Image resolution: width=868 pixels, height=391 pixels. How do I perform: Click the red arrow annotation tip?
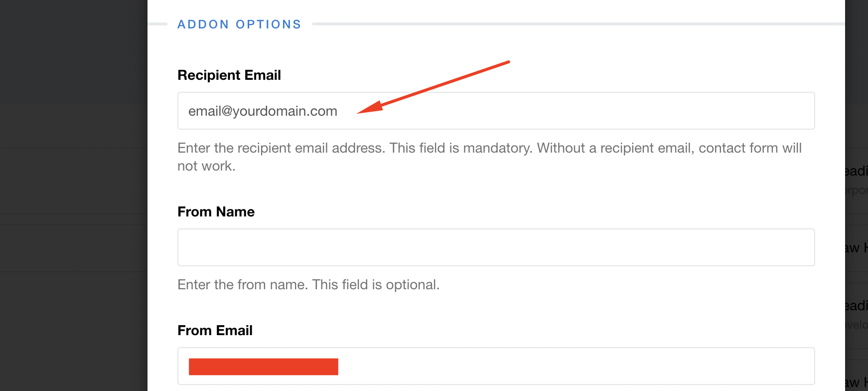pos(360,113)
